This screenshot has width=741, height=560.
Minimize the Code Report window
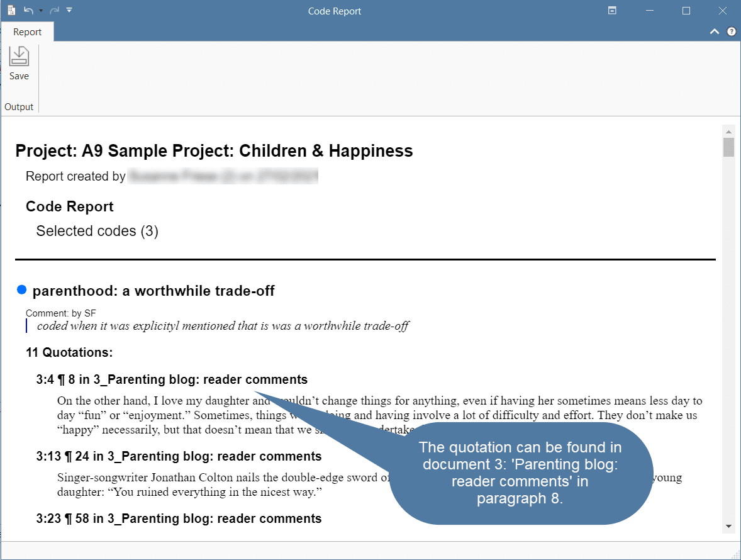(650, 11)
